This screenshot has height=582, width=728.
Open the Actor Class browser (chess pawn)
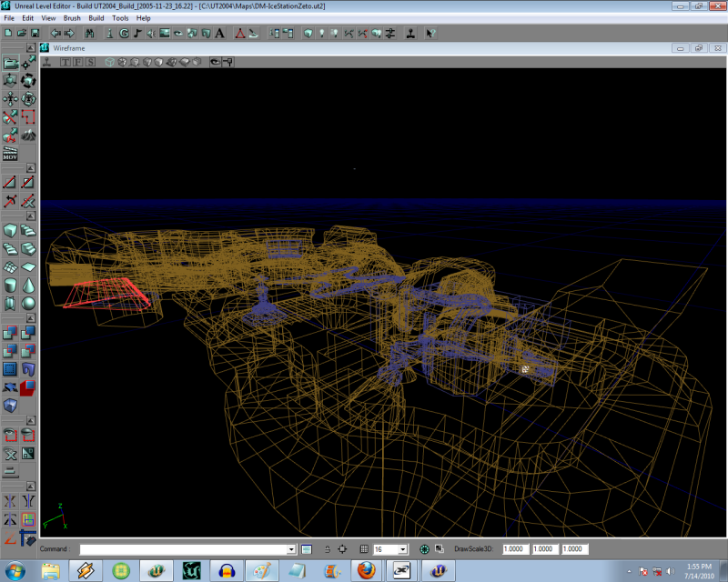pos(110,34)
